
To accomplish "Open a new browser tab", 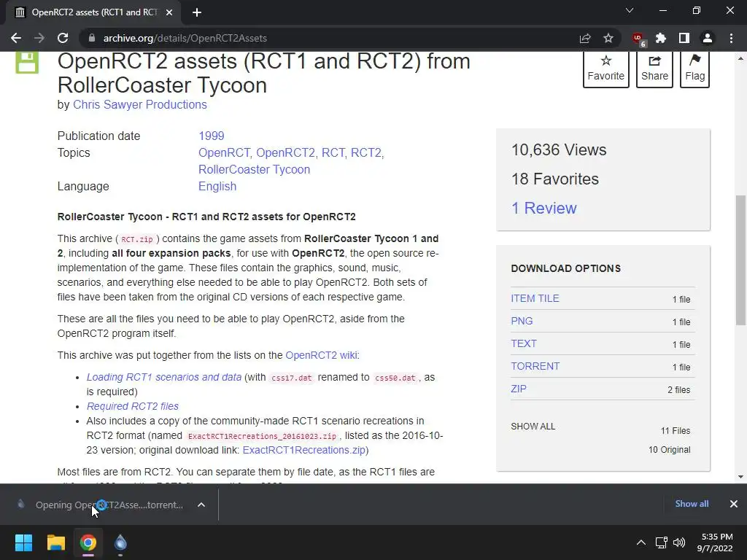I will click(x=197, y=12).
